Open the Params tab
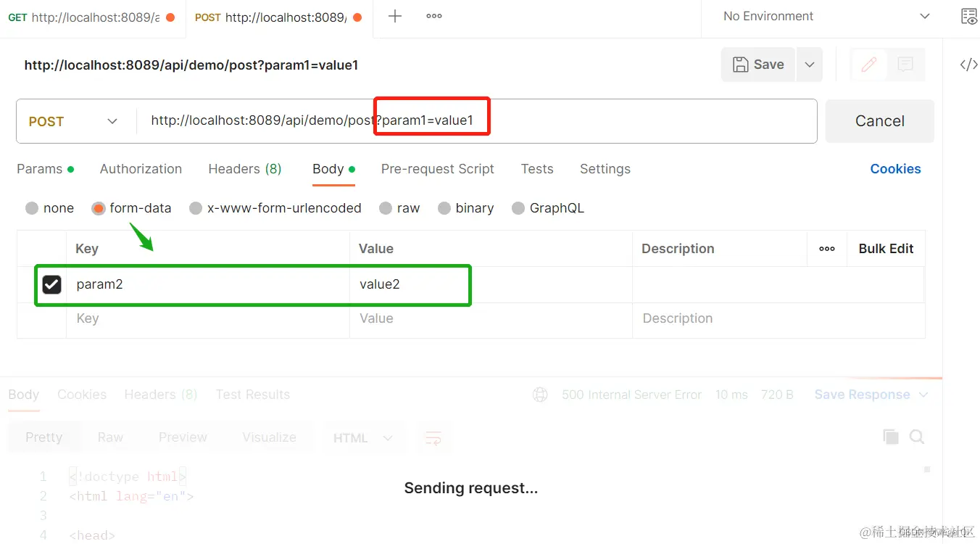The image size is (980, 544). [46, 169]
